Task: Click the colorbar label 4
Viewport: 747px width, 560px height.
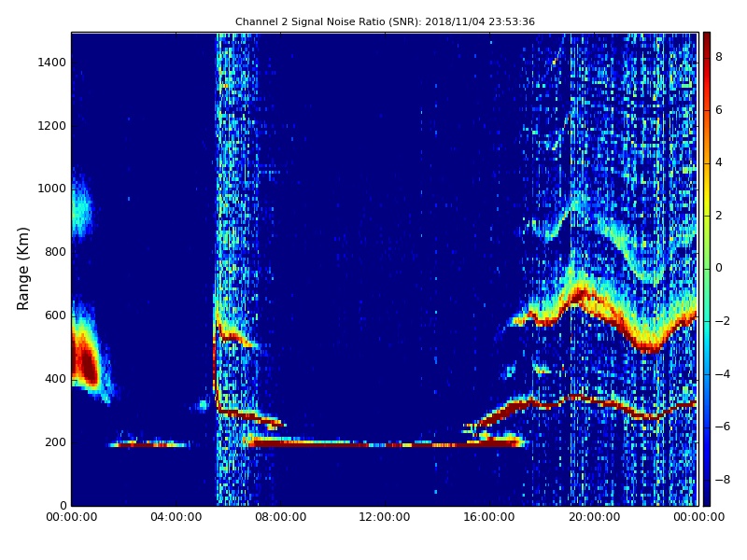Action: point(719,162)
